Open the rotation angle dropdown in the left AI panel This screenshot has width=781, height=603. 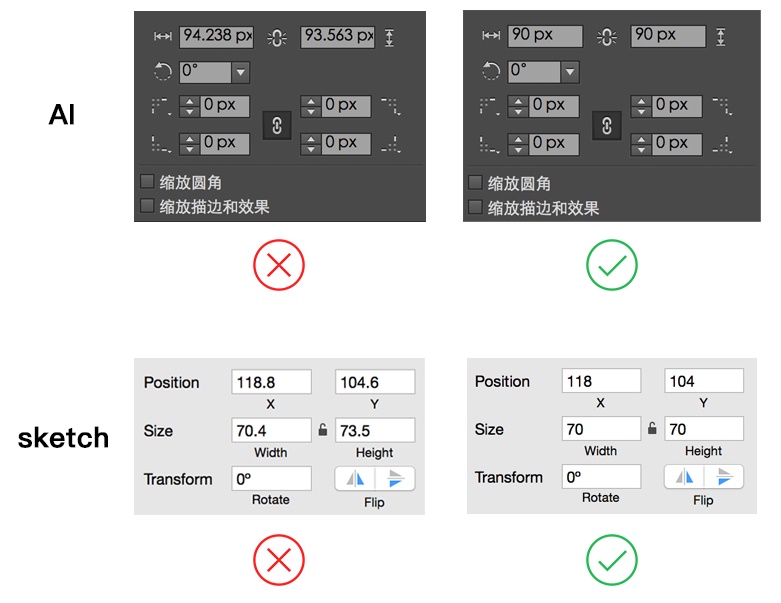240,72
